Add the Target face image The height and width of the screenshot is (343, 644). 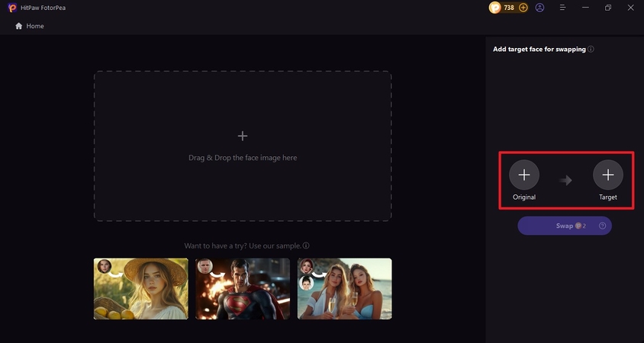pyautogui.click(x=608, y=175)
